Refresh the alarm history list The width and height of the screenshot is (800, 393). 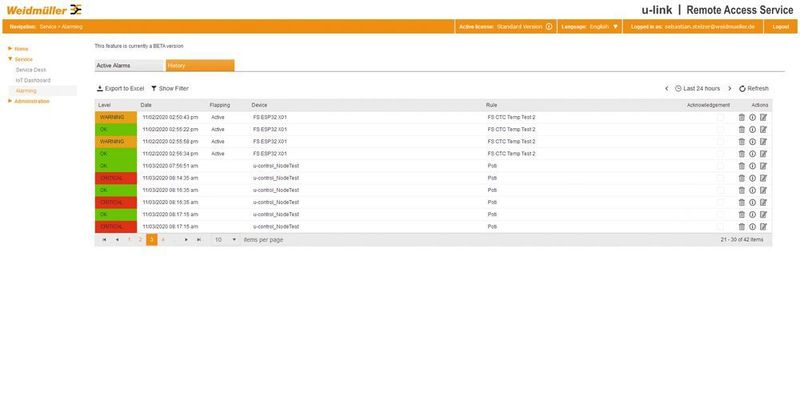coord(754,89)
